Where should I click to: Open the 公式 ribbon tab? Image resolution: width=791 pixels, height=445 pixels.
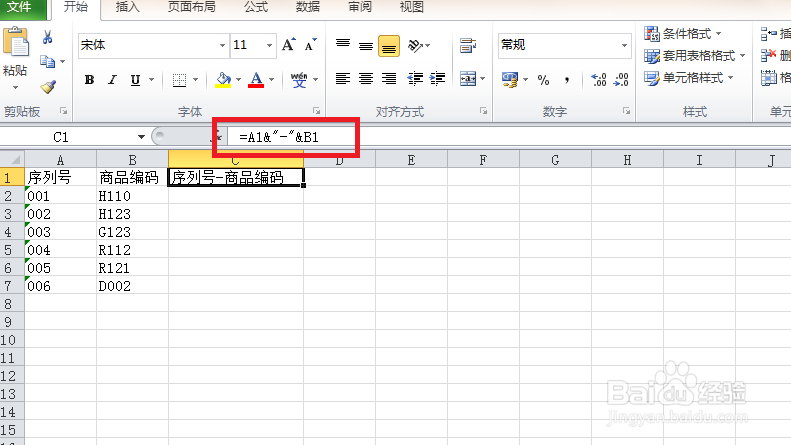click(256, 7)
